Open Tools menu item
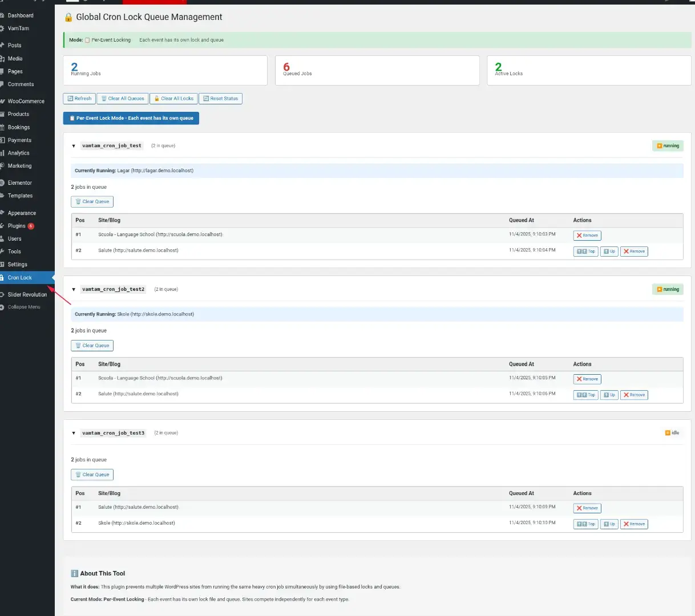The image size is (695, 616). pos(14,252)
